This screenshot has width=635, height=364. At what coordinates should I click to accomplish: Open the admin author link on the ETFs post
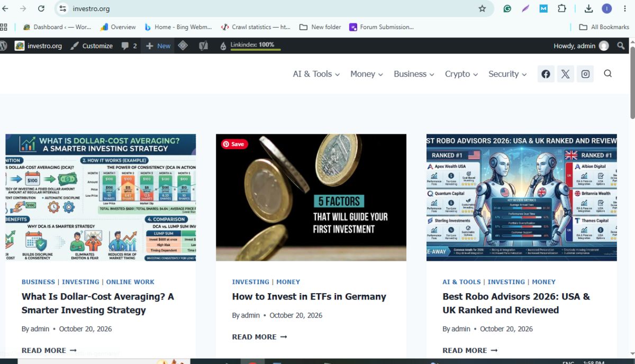tap(250, 315)
